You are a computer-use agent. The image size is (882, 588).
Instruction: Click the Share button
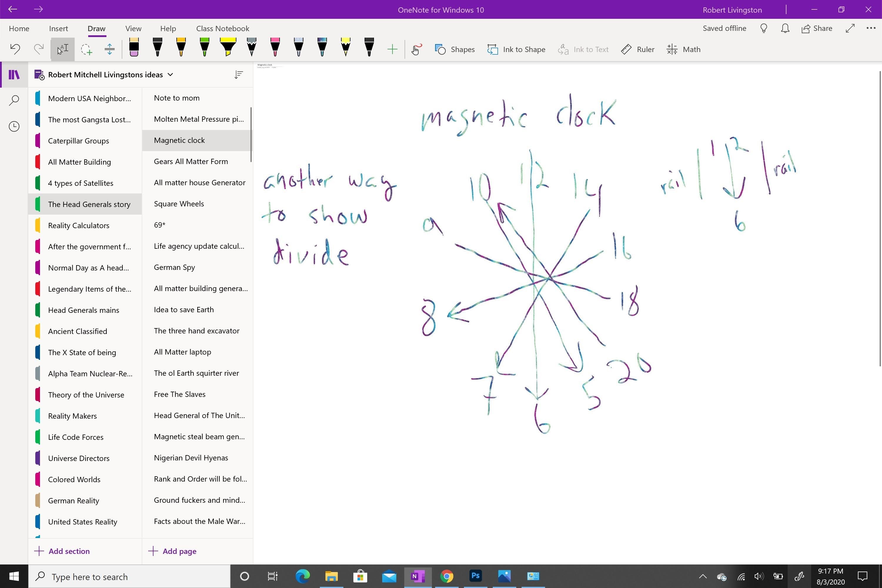817,29
